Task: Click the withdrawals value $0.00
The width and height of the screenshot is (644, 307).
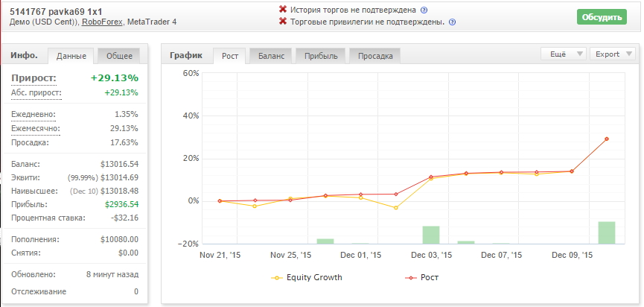Action: coord(128,253)
